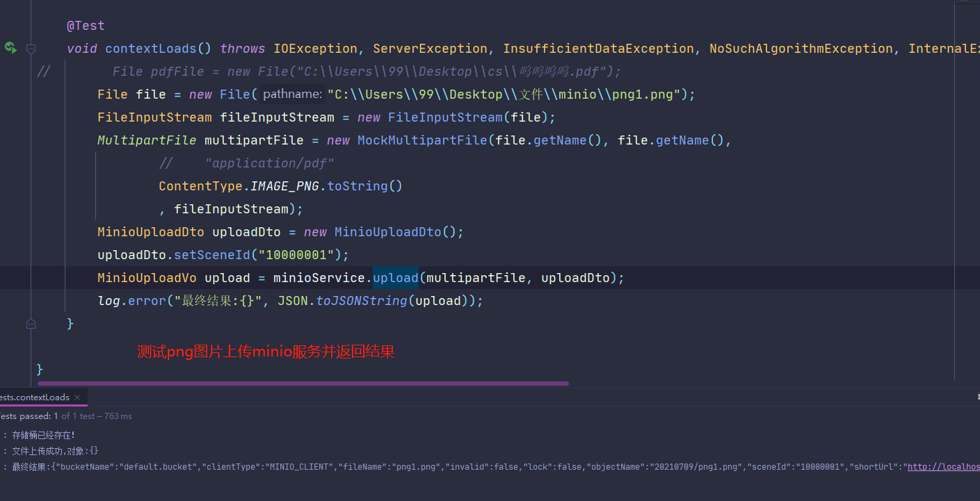Click the toJSONString method call

tap(362, 301)
